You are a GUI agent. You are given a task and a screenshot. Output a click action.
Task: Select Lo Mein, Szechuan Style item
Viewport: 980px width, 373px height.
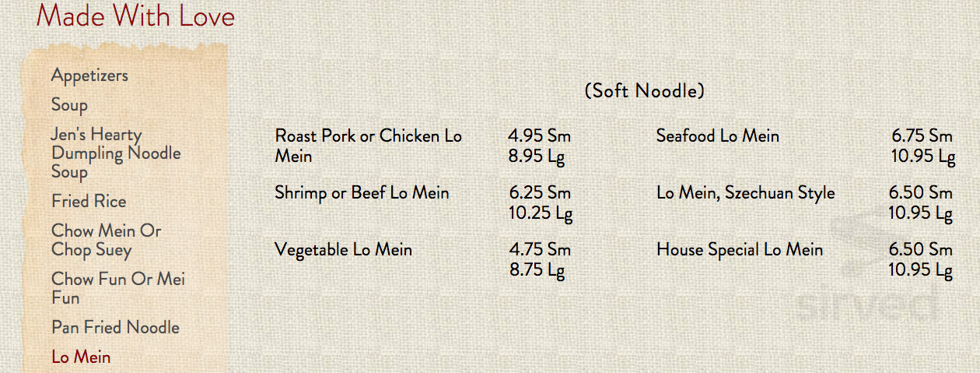click(745, 193)
